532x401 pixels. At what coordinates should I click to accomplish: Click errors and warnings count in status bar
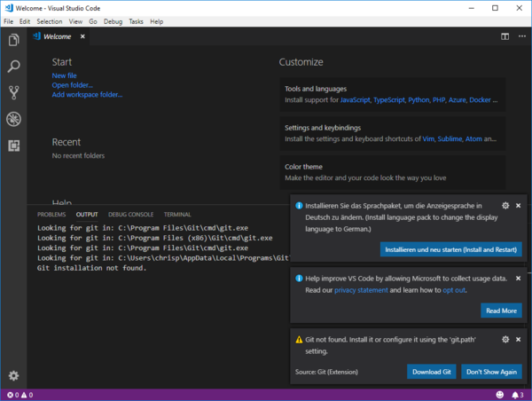point(20,394)
